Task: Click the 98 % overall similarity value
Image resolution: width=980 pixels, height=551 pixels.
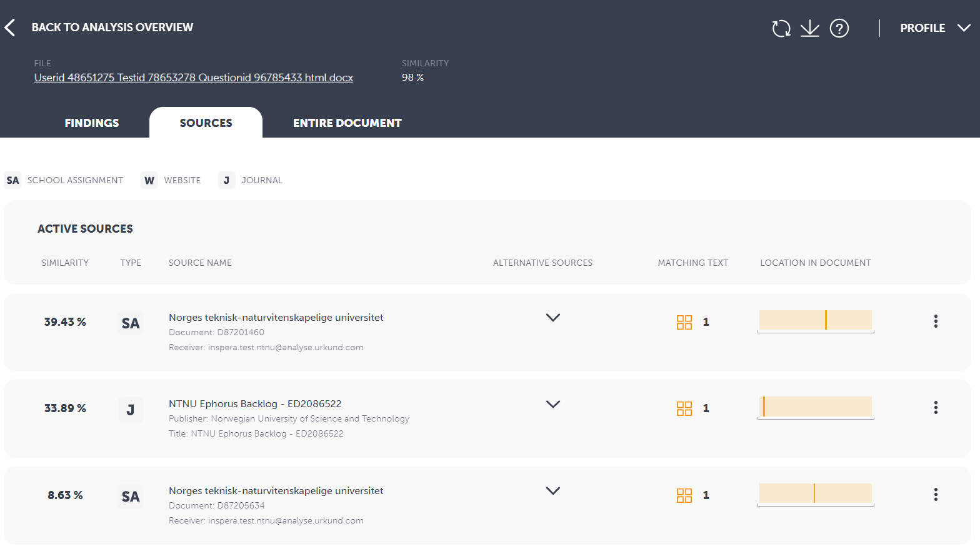Action: click(x=412, y=78)
